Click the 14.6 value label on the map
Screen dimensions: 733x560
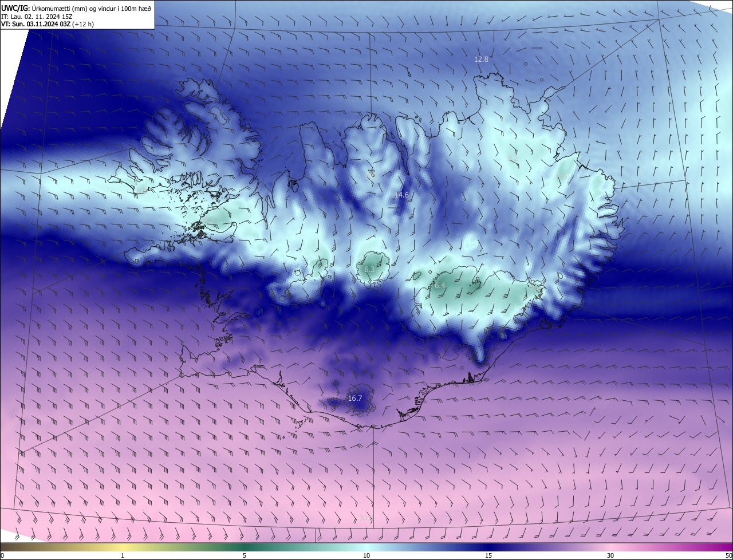tap(402, 195)
